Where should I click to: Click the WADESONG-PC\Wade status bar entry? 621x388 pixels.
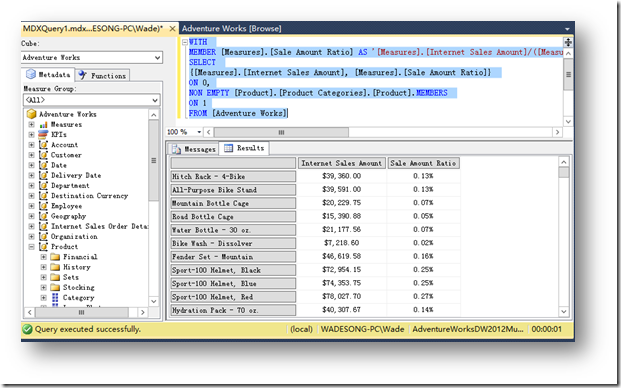362,329
